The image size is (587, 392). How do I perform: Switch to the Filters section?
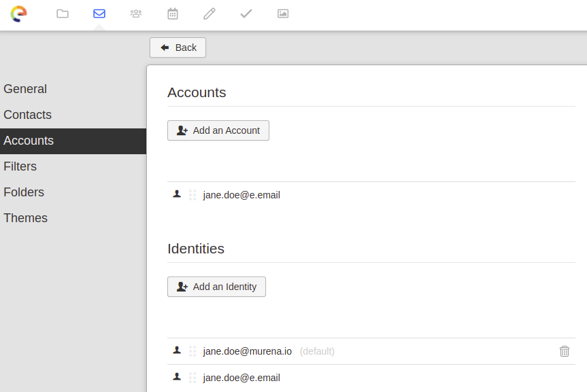(x=20, y=166)
